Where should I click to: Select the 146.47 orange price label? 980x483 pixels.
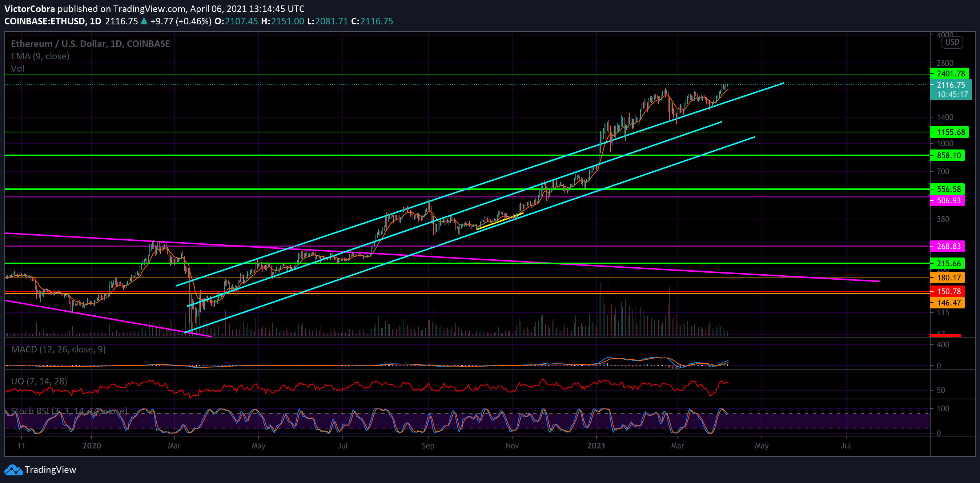[947, 303]
